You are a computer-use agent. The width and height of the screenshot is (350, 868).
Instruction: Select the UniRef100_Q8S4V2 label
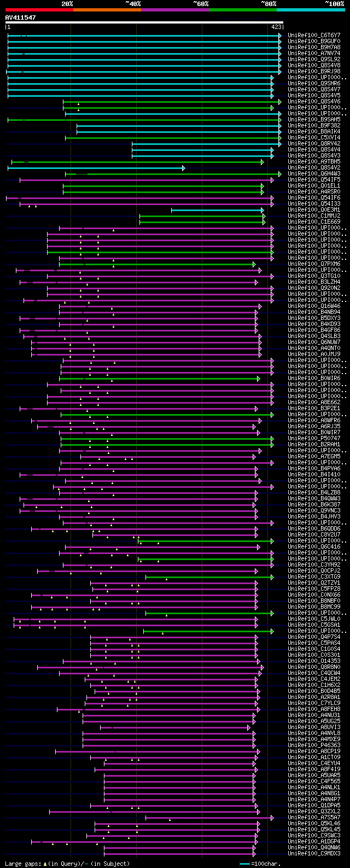(314, 167)
